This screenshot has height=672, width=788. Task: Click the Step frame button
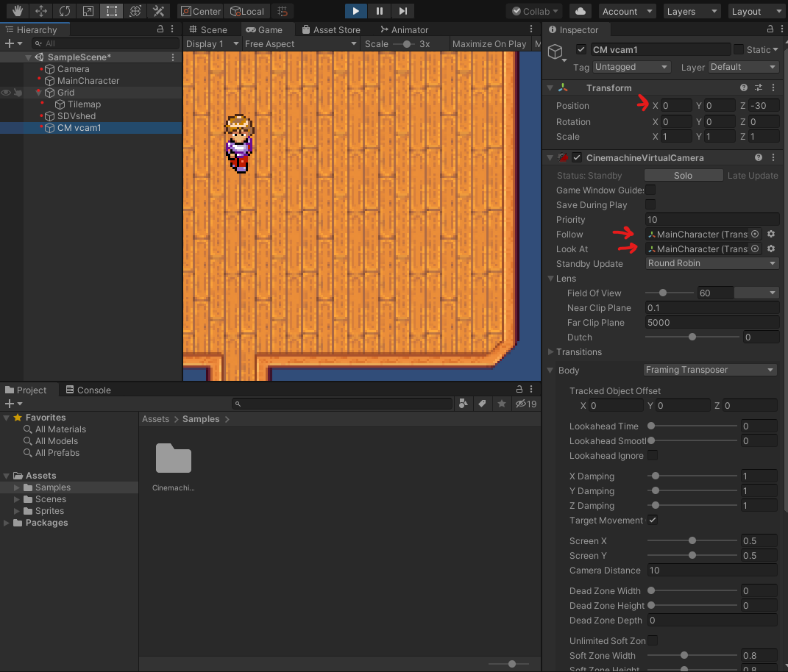402,11
